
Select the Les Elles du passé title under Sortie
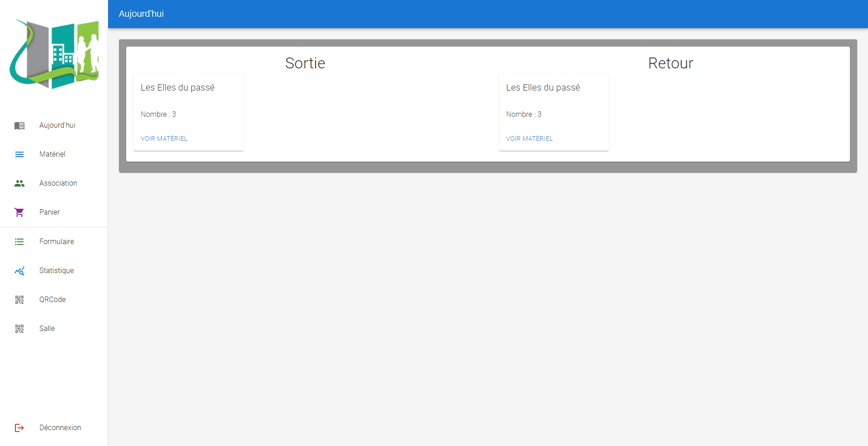point(178,87)
